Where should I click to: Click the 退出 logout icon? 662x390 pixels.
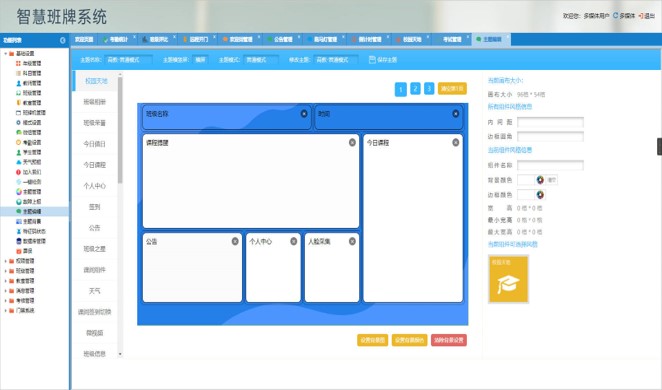[640, 16]
